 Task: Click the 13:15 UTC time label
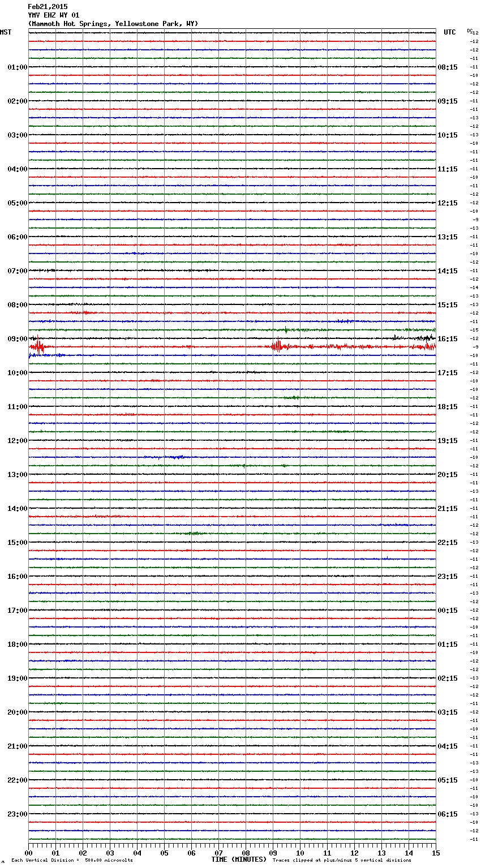[x=448, y=237]
